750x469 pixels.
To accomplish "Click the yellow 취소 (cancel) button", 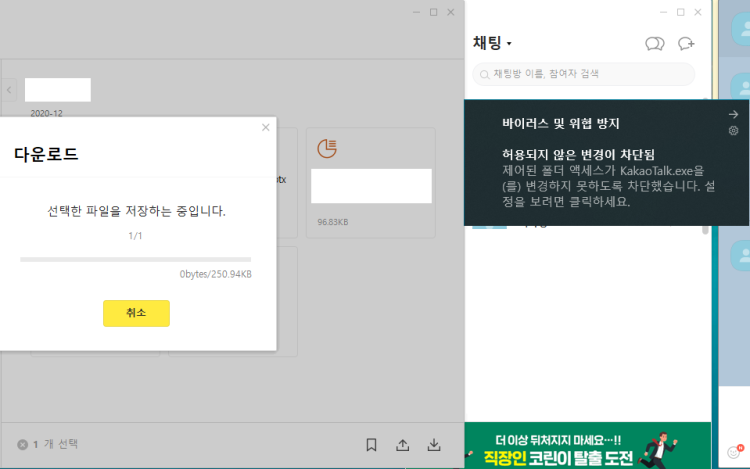I will 136,313.
